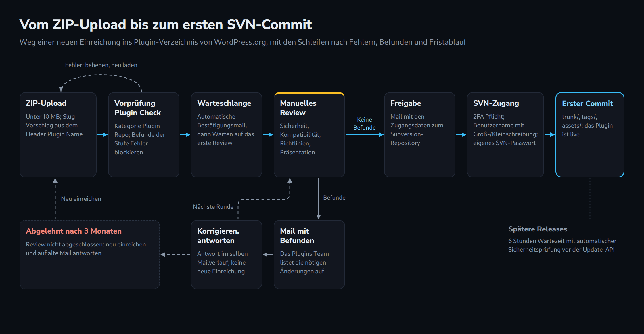Open the Abgelehnt nach 3 Monaten box
Image resolution: width=644 pixels, height=334 pixels.
pyautogui.click(x=90, y=255)
